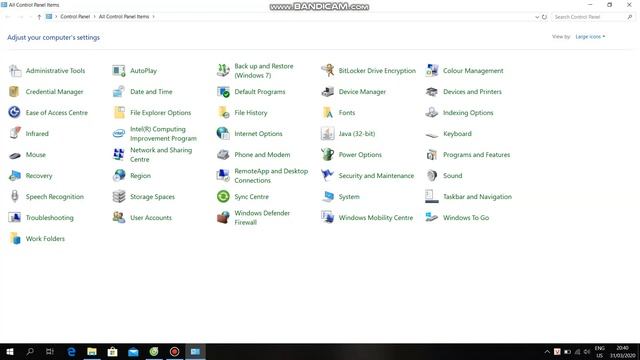Viewport: 640px width, 360px height.
Task: Open the Speech Recognition microphone icon
Action: click(x=15, y=196)
